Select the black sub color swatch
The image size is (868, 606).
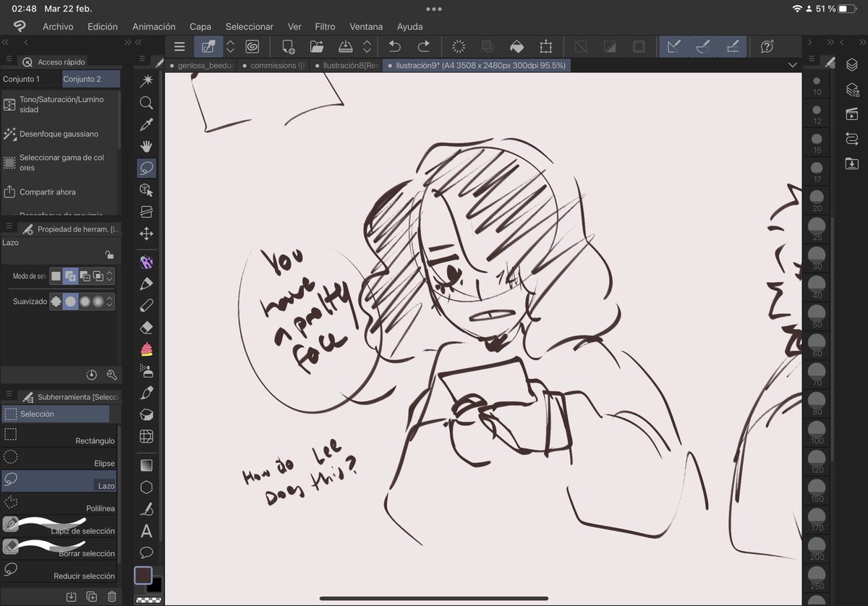156,584
